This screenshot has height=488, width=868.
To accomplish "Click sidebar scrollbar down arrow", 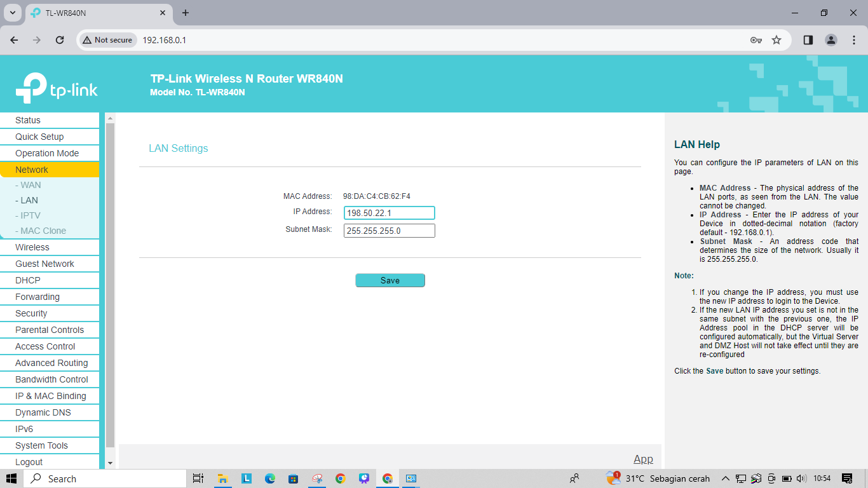I will click(110, 464).
